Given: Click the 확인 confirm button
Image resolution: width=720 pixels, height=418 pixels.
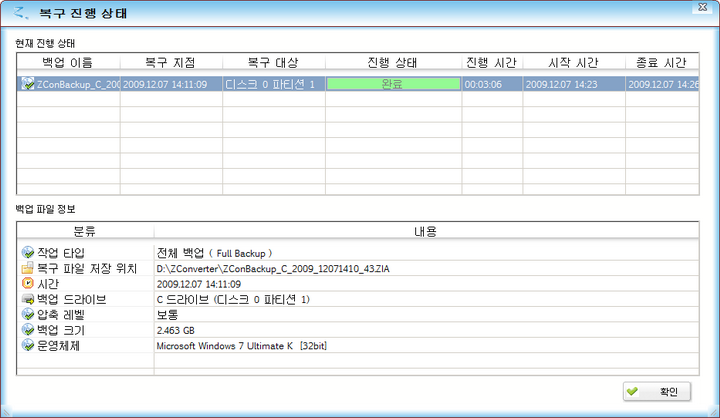Looking at the screenshot, I should pos(657,391).
